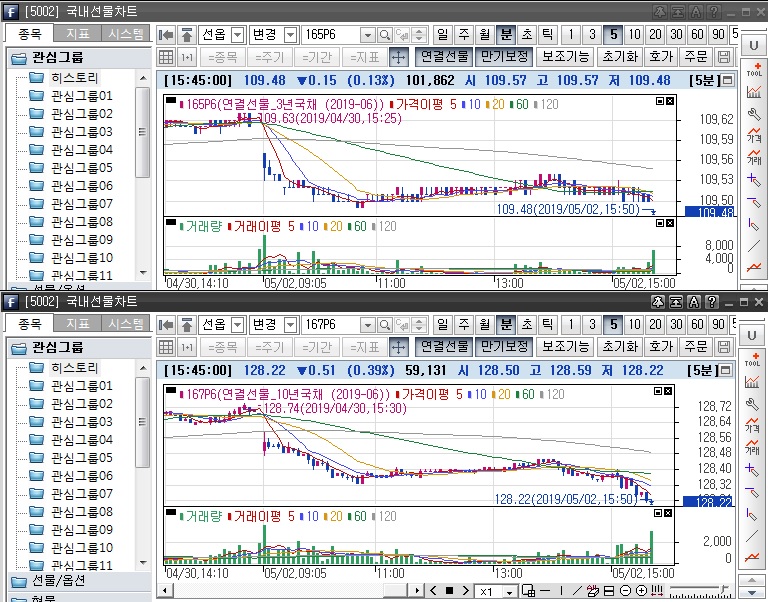Click 보조기능 button in the 167P6 window

[565, 347]
